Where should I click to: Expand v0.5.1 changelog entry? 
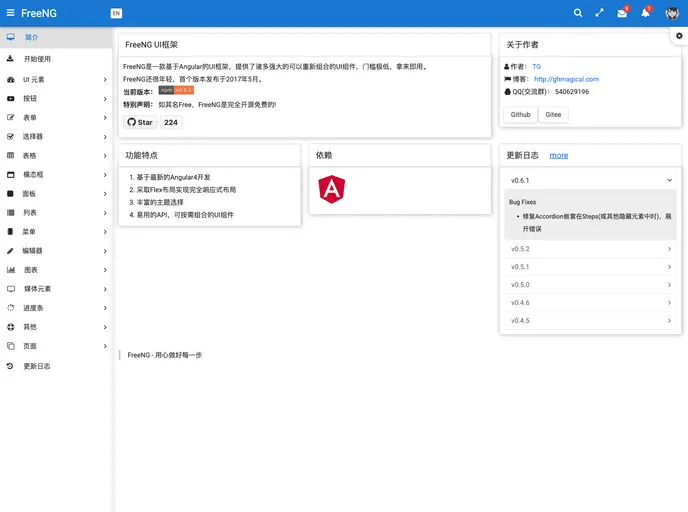click(x=590, y=267)
